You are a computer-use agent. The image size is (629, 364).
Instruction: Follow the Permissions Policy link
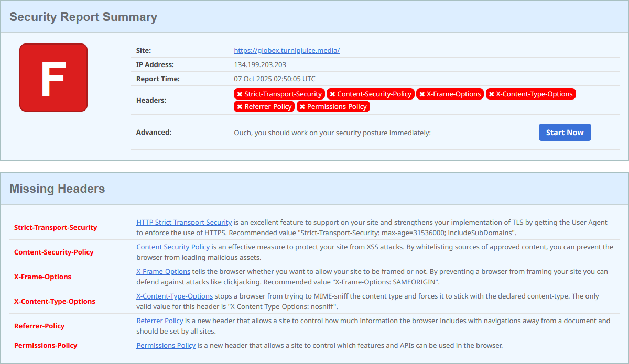pos(166,346)
